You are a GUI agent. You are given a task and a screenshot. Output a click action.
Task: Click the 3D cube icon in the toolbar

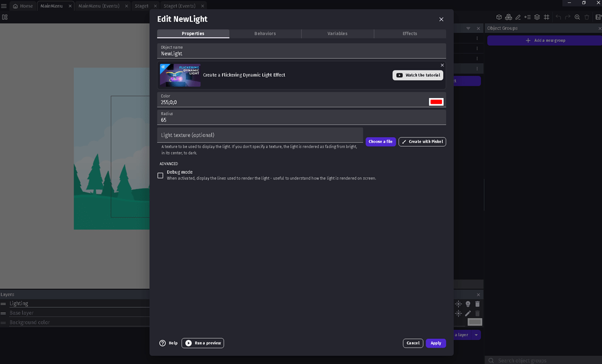point(499,17)
